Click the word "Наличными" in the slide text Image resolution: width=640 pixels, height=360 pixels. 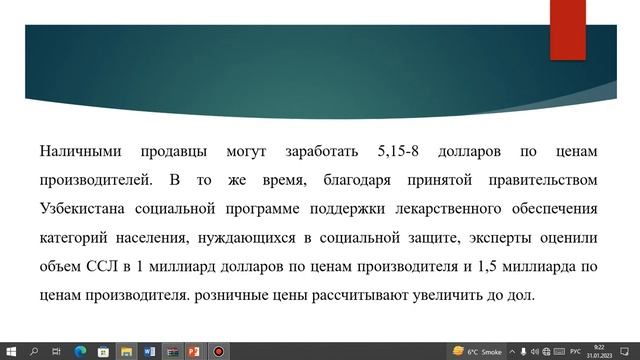coord(80,151)
